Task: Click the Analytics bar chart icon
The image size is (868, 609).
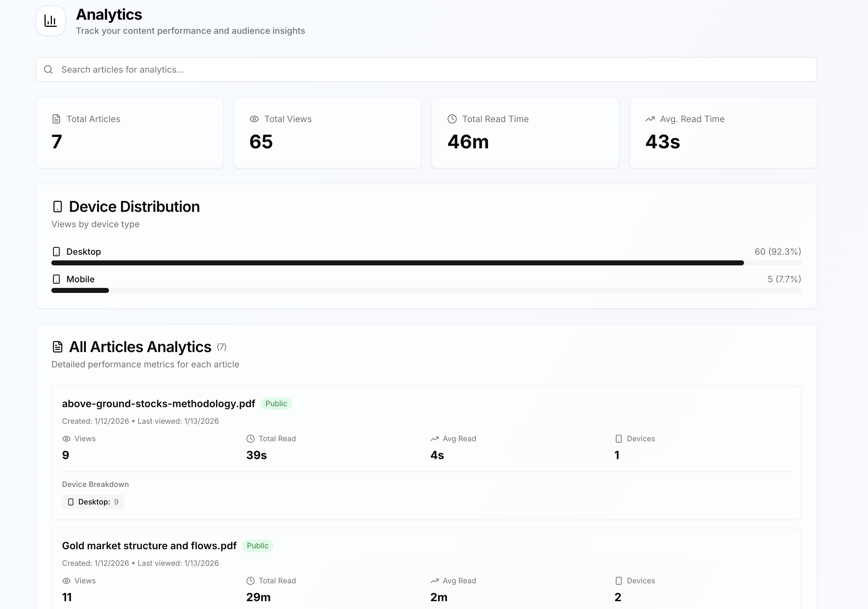Action: point(50,21)
